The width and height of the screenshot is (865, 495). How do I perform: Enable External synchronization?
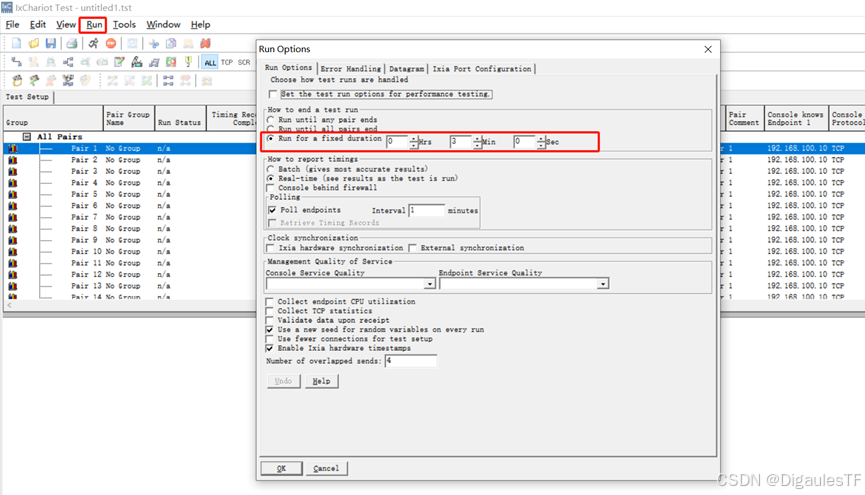413,248
